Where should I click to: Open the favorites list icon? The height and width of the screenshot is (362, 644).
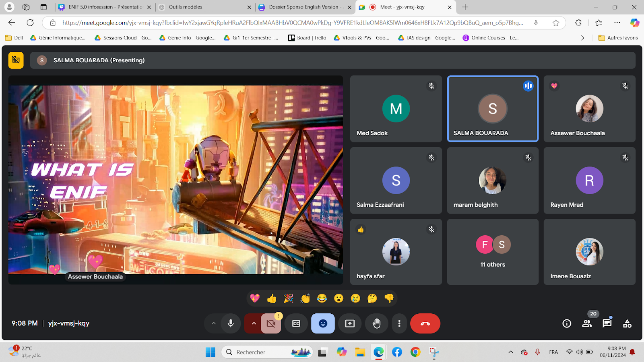tap(599, 23)
